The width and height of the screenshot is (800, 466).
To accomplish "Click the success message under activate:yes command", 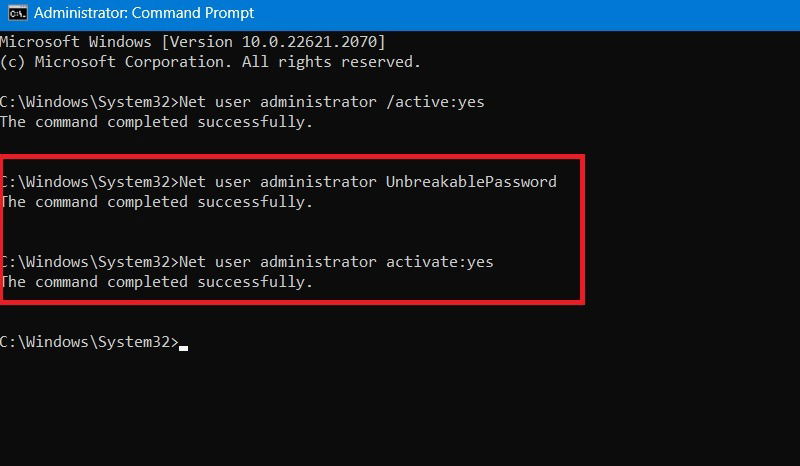I will click(156, 282).
